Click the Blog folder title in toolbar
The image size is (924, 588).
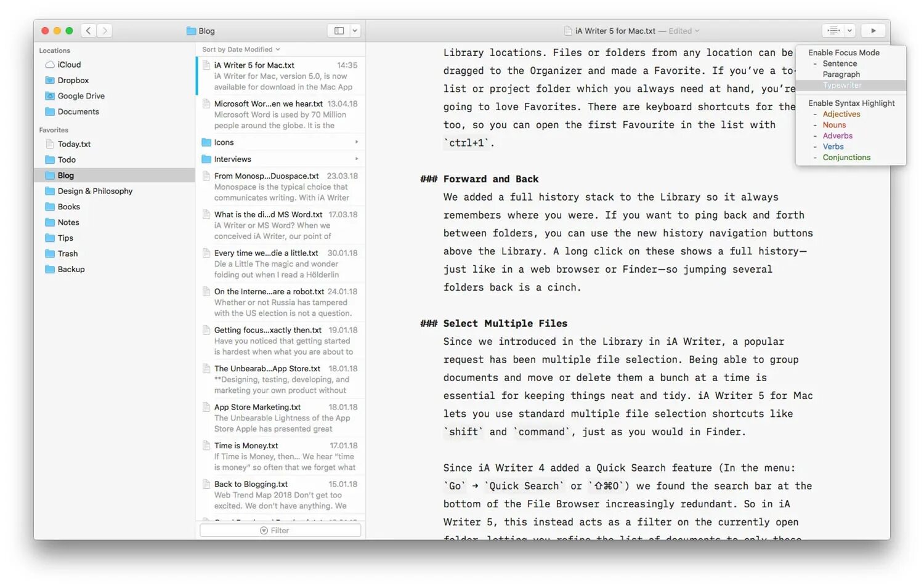(201, 31)
